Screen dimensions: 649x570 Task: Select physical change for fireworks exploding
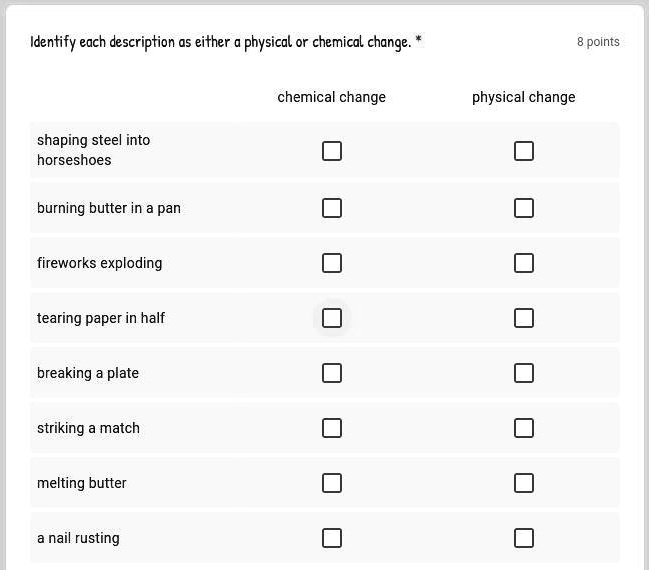click(x=524, y=263)
